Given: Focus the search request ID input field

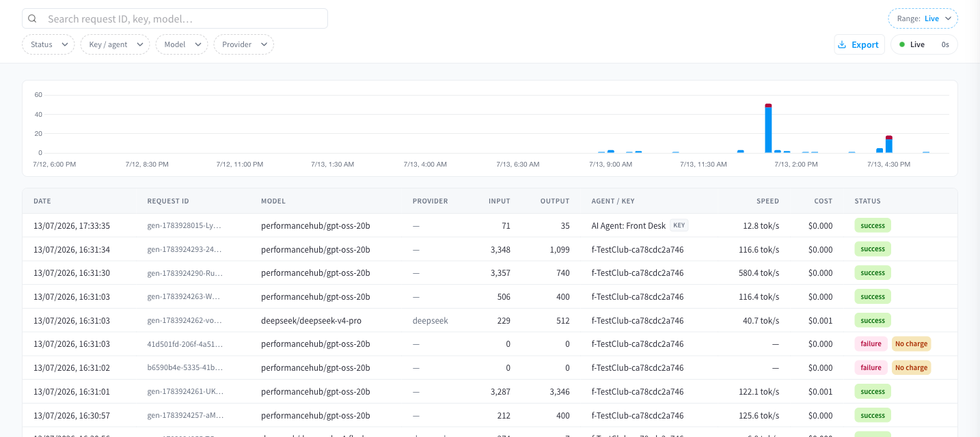Looking at the screenshot, I should pos(175,18).
